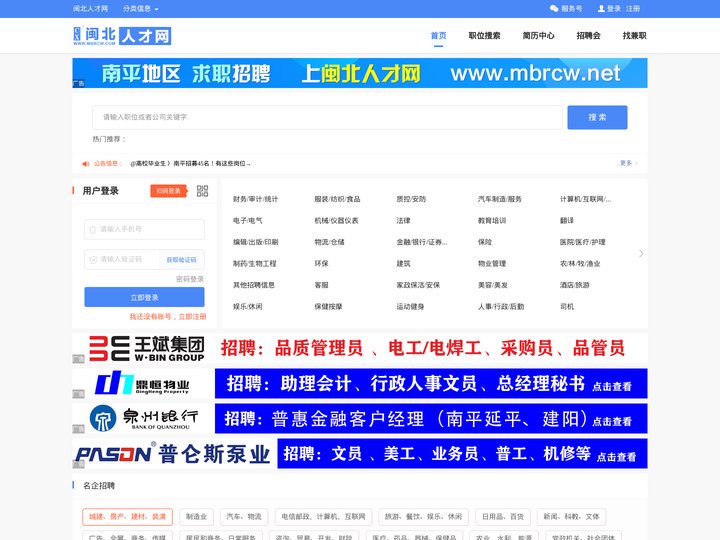Open the 法律 category
Image resolution: width=720 pixels, height=540 pixels.
click(403, 220)
